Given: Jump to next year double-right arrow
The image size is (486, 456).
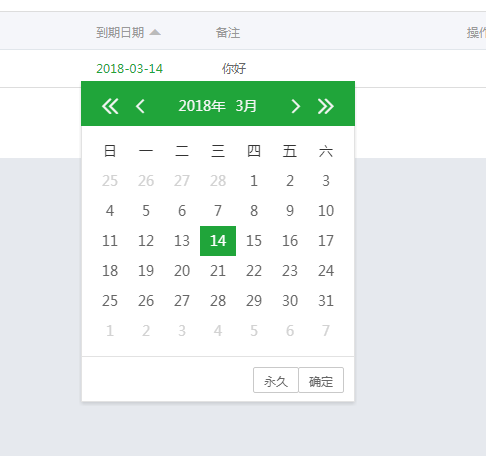Looking at the screenshot, I should 325,106.
